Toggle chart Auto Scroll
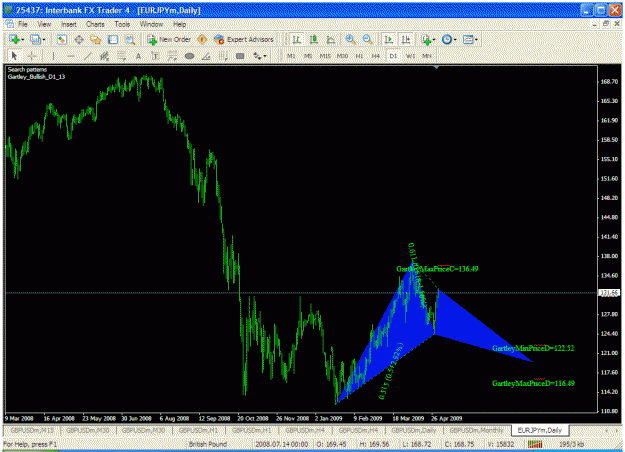625x452 pixels. (388, 39)
